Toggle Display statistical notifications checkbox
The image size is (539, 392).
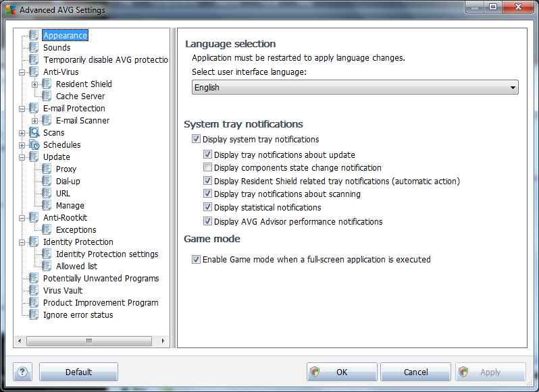[x=207, y=207]
